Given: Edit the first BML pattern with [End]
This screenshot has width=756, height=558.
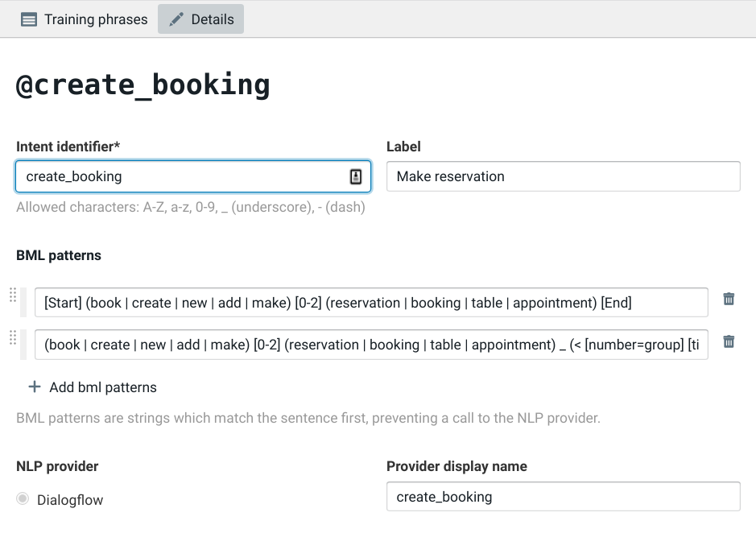Looking at the screenshot, I should pos(370,303).
